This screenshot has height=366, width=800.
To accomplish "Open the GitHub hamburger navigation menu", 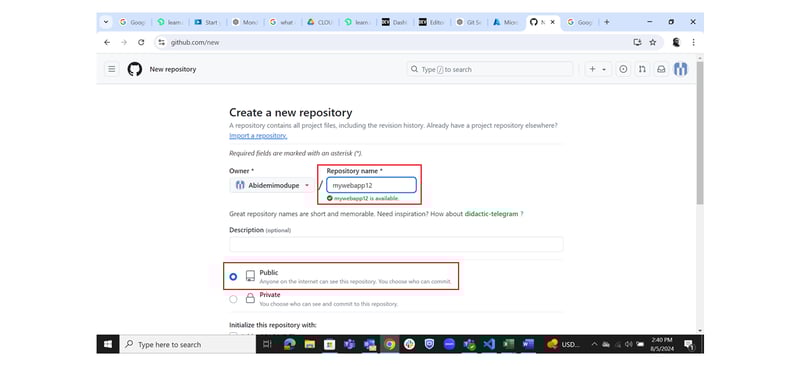I will pyautogui.click(x=112, y=69).
